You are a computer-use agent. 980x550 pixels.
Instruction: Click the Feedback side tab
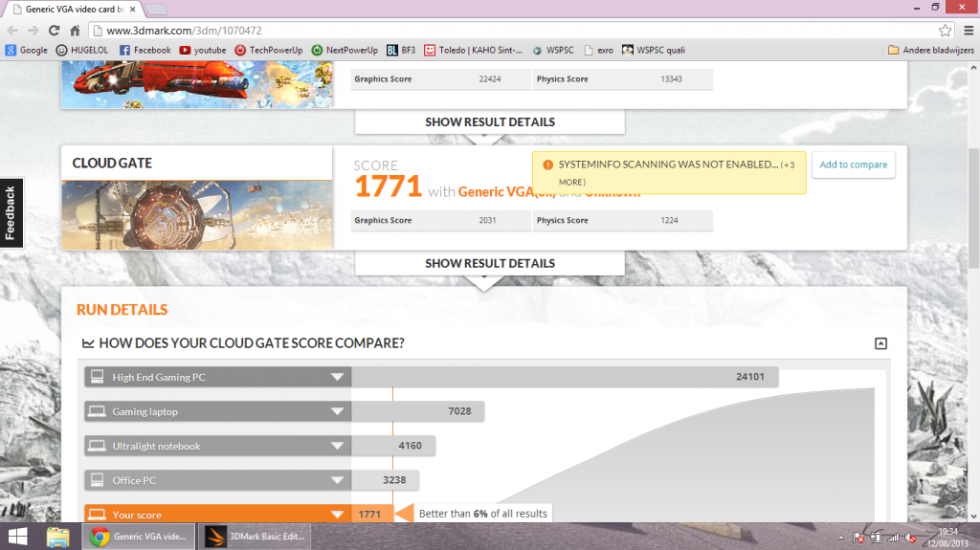(11, 212)
